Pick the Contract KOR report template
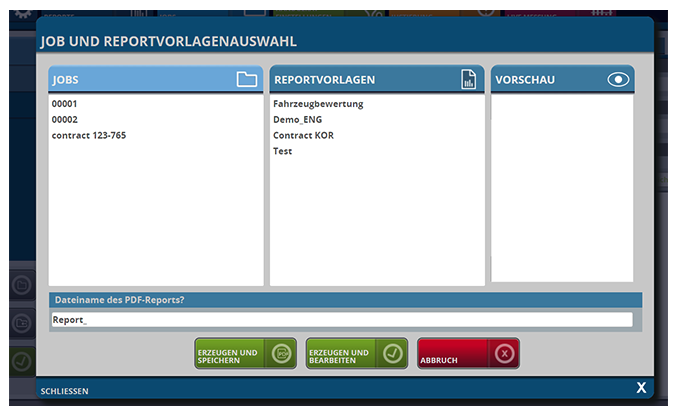 [x=303, y=135]
